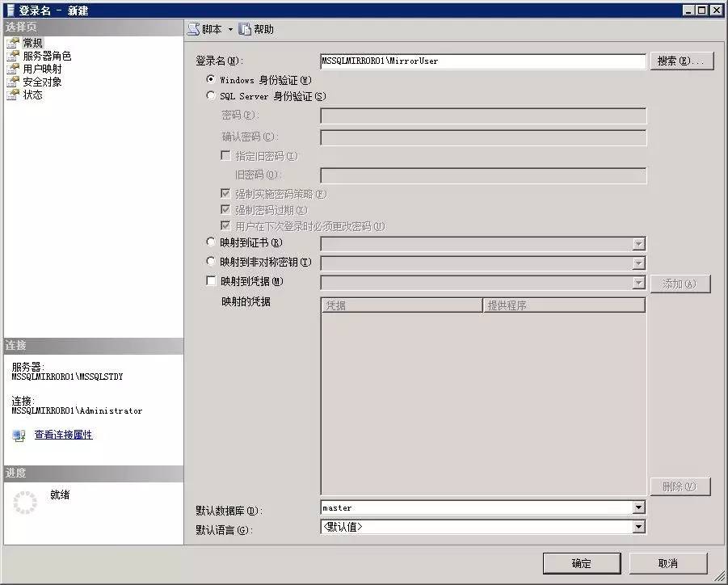Select 映射到非对称密钥 radio button

(210, 262)
